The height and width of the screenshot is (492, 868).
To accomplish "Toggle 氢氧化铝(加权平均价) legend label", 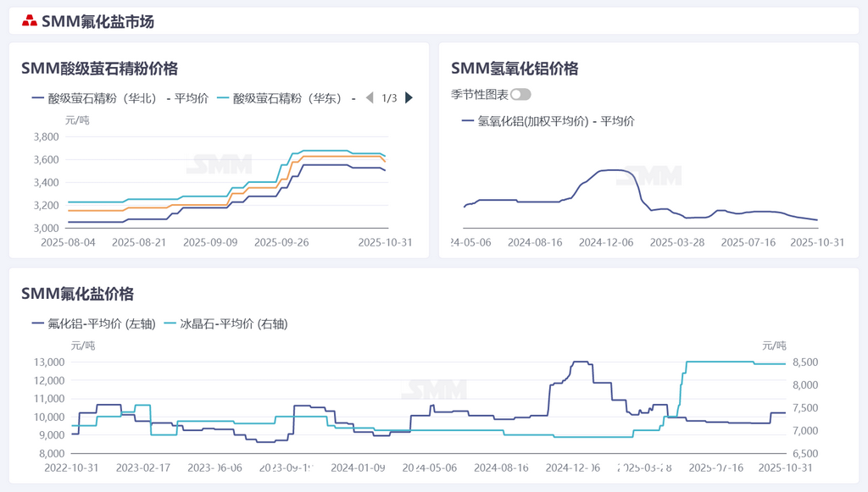I will tap(556, 121).
